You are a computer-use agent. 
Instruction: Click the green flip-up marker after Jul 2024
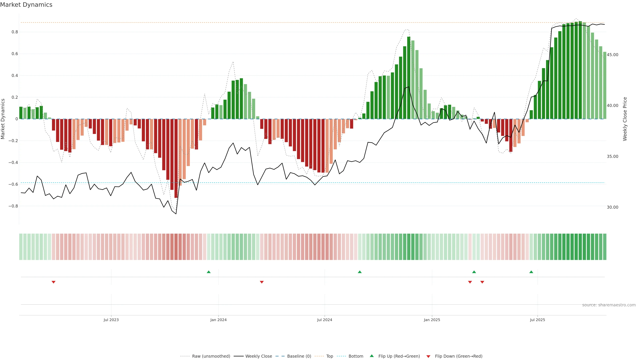click(360, 272)
